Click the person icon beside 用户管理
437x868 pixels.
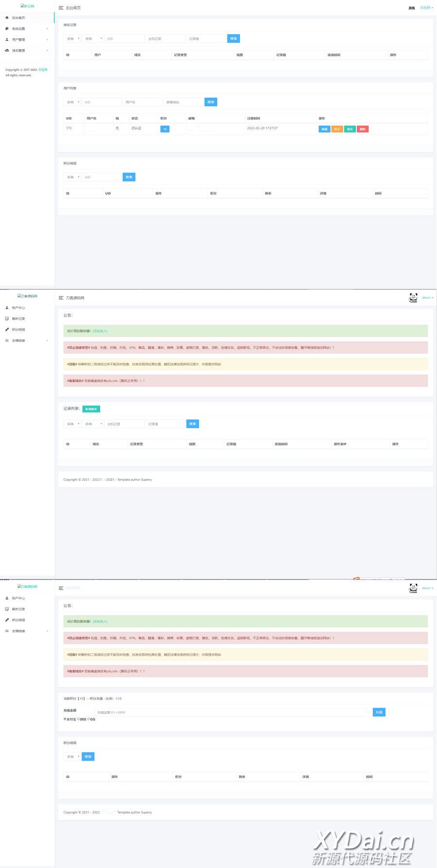(7, 39)
